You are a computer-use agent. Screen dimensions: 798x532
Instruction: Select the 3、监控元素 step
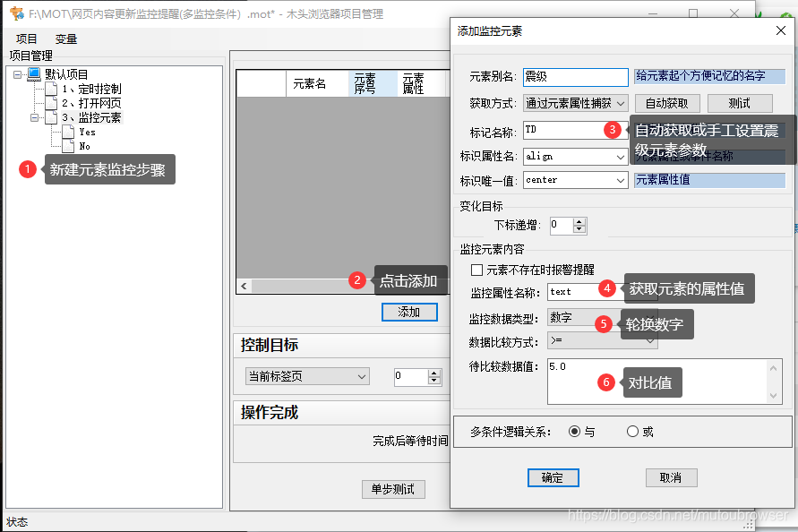coord(91,117)
